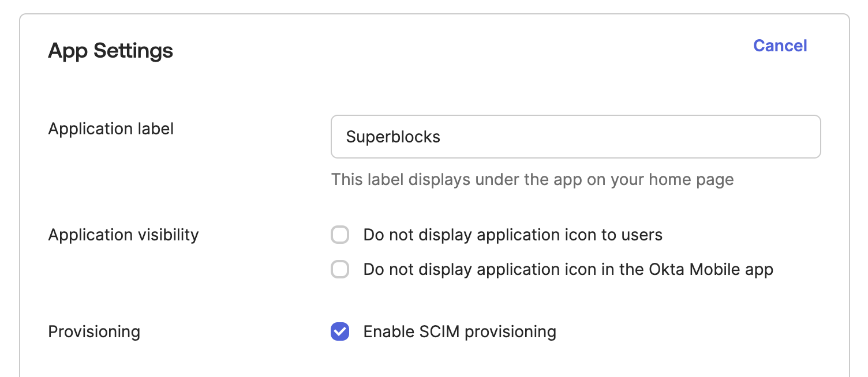The width and height of the screenshot is (868, 377).
Task: Cancel the App Settings changes
Action: pos(780,46)
